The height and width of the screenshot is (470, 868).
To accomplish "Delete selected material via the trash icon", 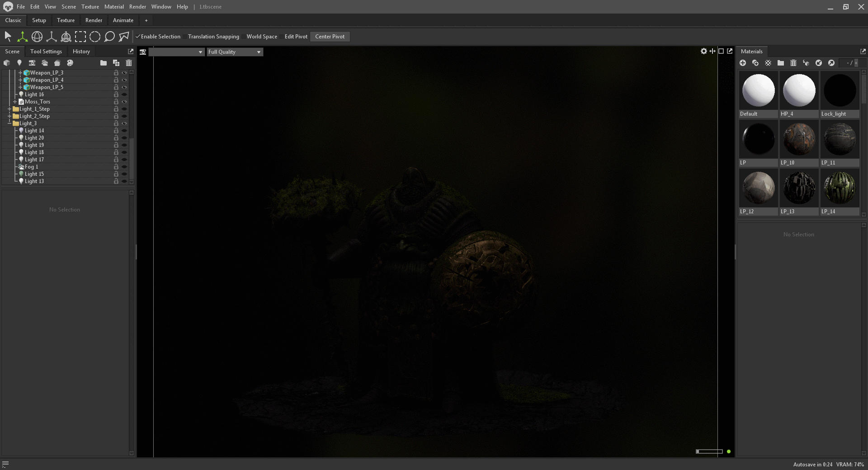I will tap(793, 63).
